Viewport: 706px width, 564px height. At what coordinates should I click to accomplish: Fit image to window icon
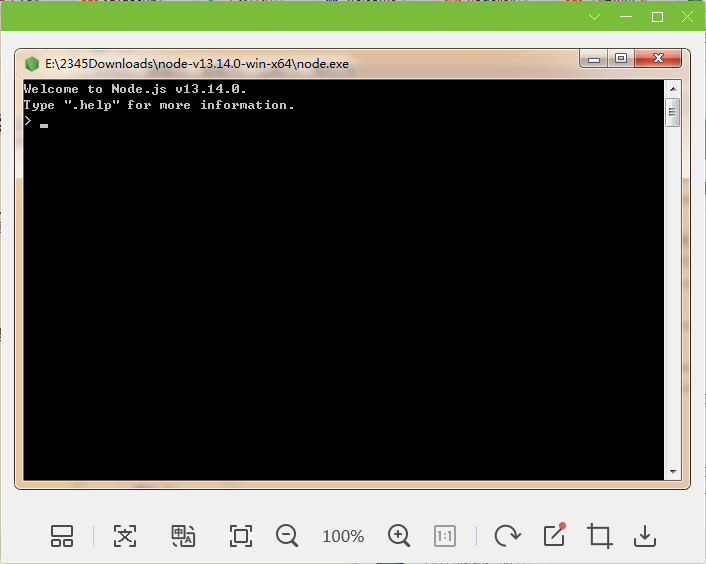point(241,536)
